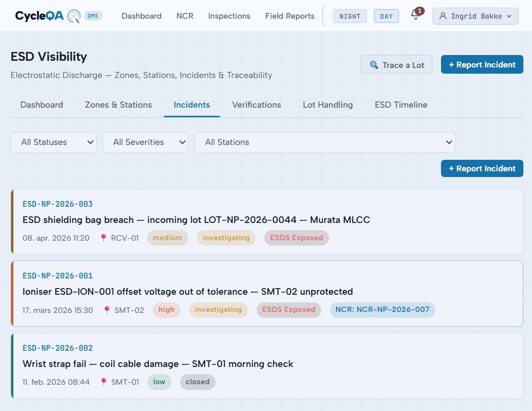Click the Ioniser ESD-ION-001 offset voltage title
The image size is (532, 411).
(188, 292)
